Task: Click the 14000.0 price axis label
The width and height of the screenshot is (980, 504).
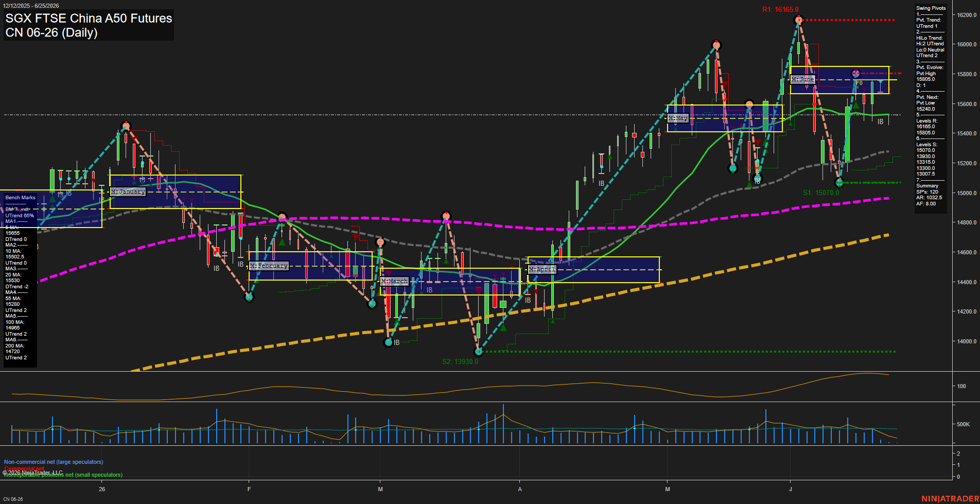Action: 967,341
